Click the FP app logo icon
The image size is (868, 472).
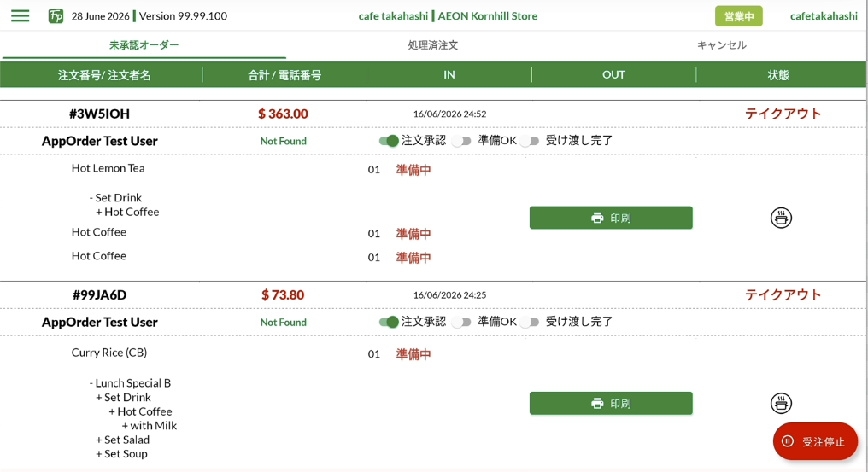tap(56, 16)
